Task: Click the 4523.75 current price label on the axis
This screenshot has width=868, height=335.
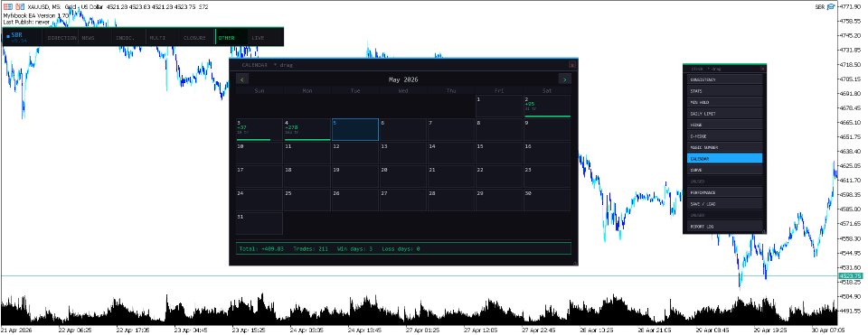Action: [x=850, y=275]
